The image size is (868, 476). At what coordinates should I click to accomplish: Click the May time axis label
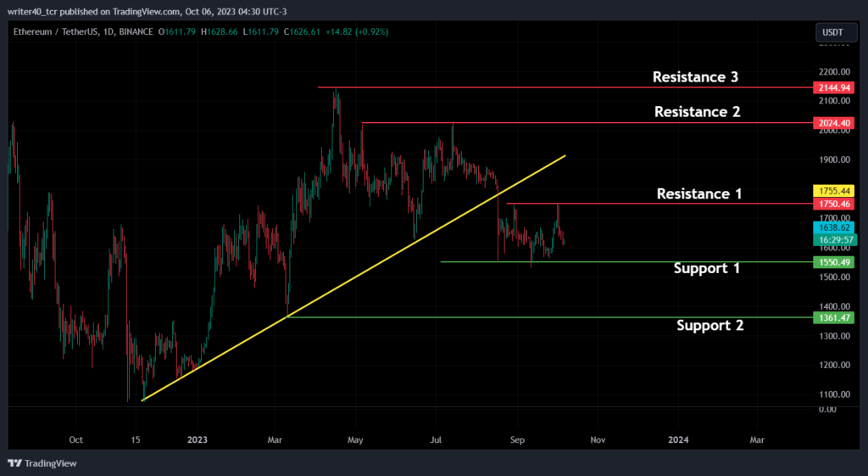[x=355, y=440]
